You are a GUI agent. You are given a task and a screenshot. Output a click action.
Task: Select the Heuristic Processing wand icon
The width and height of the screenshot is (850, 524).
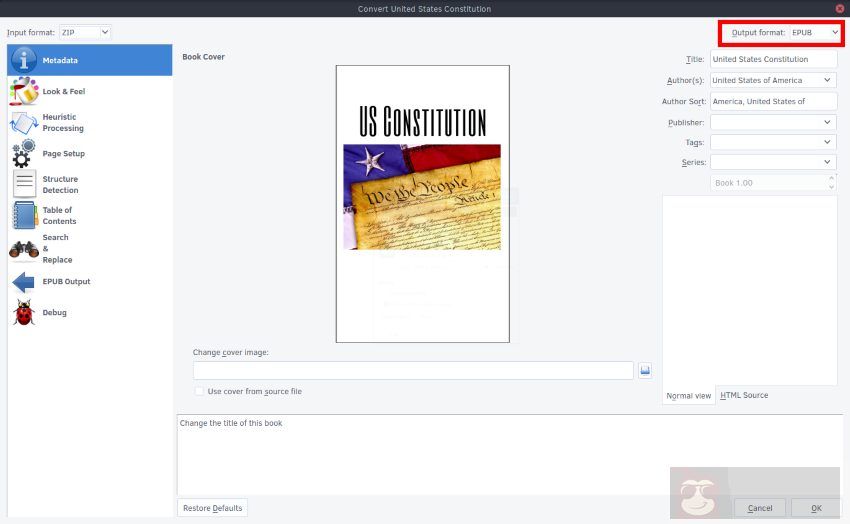24,123
